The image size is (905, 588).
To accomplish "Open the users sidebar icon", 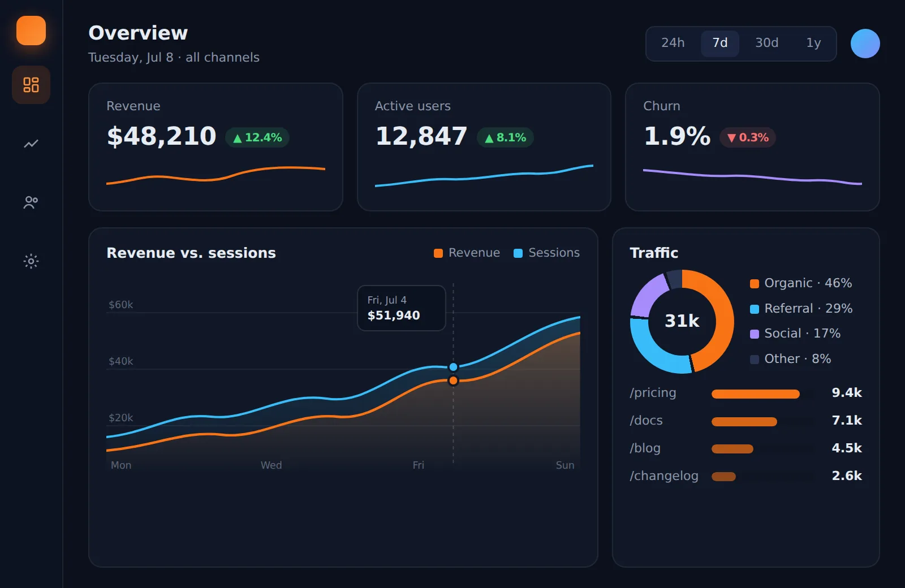I will (31, 202).
